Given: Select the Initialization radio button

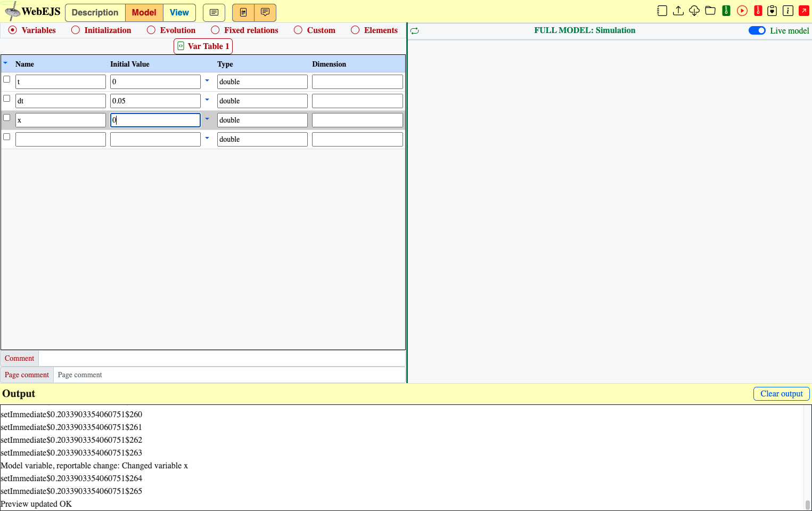Looking at the screenshot, I should click(x=76, y=30).
